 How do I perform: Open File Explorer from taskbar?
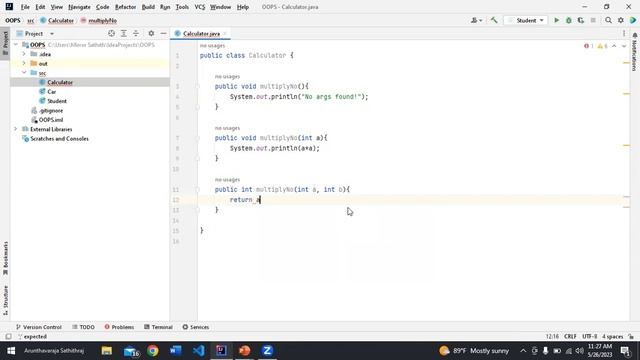[107, 351]
